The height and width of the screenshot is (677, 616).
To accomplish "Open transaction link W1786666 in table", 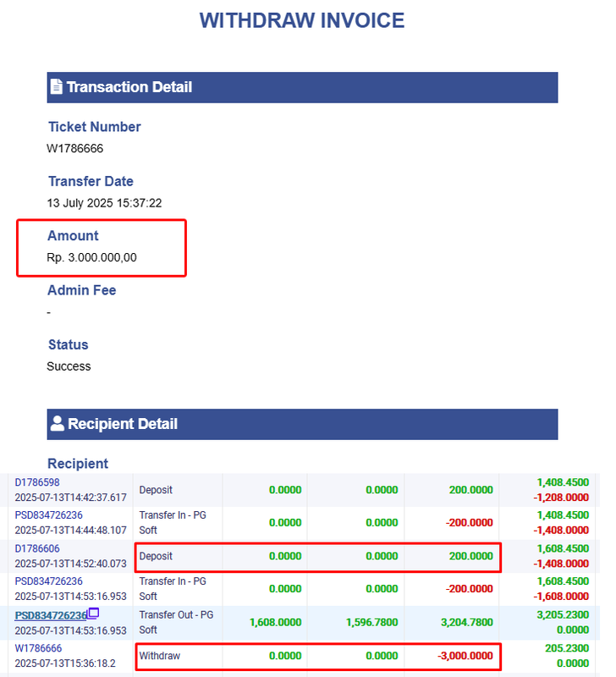I will (38, 648).
